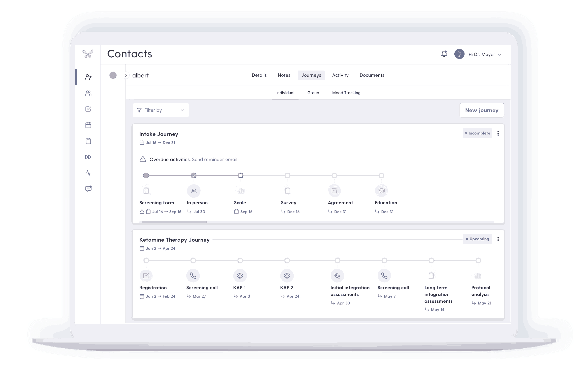588x383 pixels.
Task: Switch to the Activity tab
Action: 340,75
